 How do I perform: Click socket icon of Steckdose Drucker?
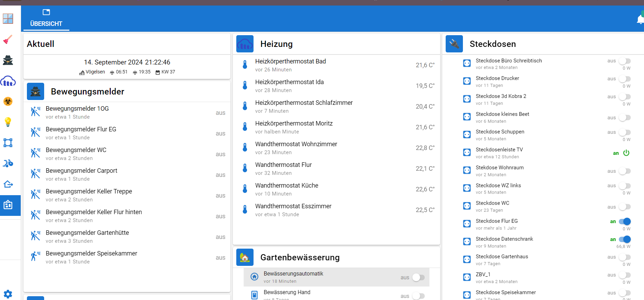pyautogui.click(x=467, y=81)
